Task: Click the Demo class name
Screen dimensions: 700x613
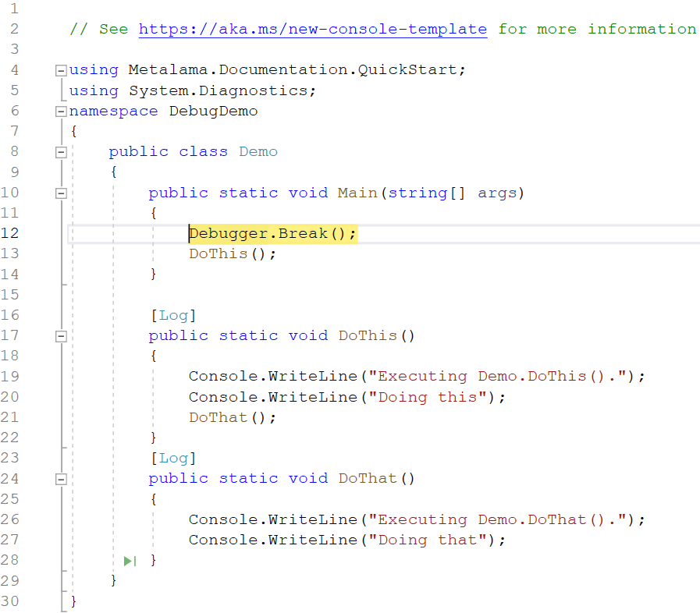Action: (x=258, y=152)
